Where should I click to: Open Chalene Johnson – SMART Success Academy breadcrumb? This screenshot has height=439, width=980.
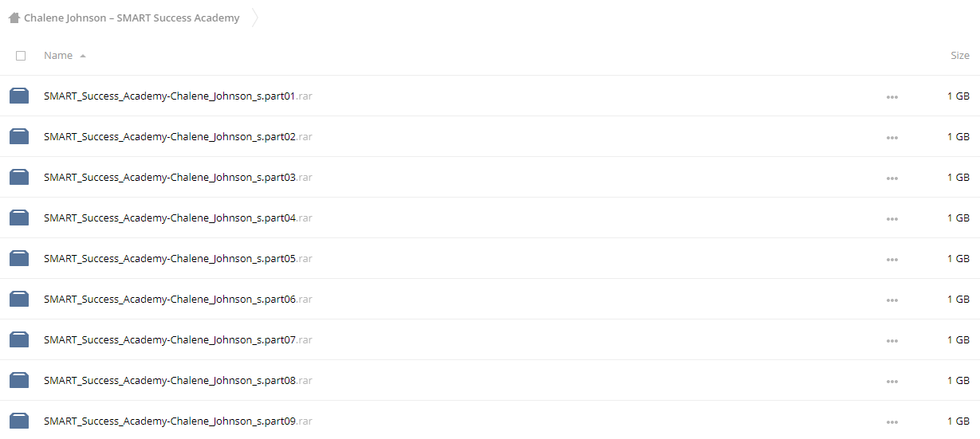132,18
